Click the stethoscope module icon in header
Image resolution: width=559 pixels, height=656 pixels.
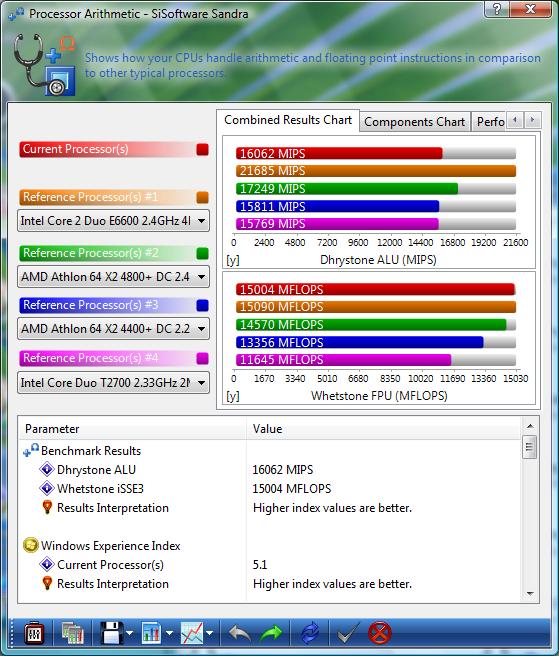pos(44,65)
